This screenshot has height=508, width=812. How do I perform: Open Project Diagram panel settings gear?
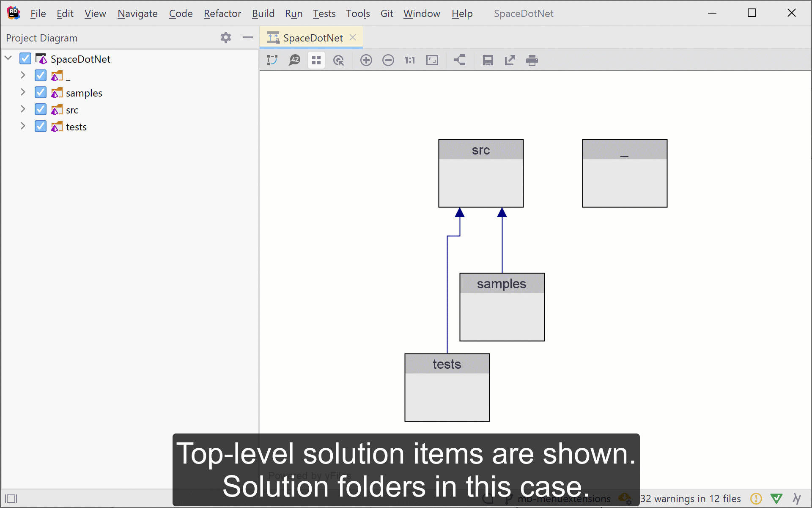(x=226, y=37)
